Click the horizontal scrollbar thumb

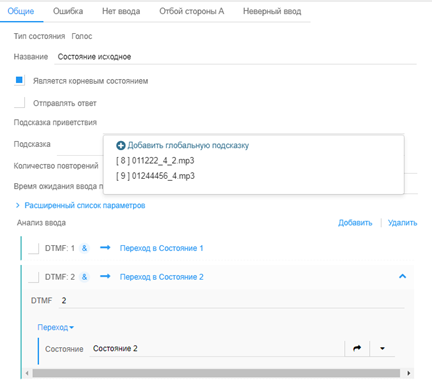(216, 373)
